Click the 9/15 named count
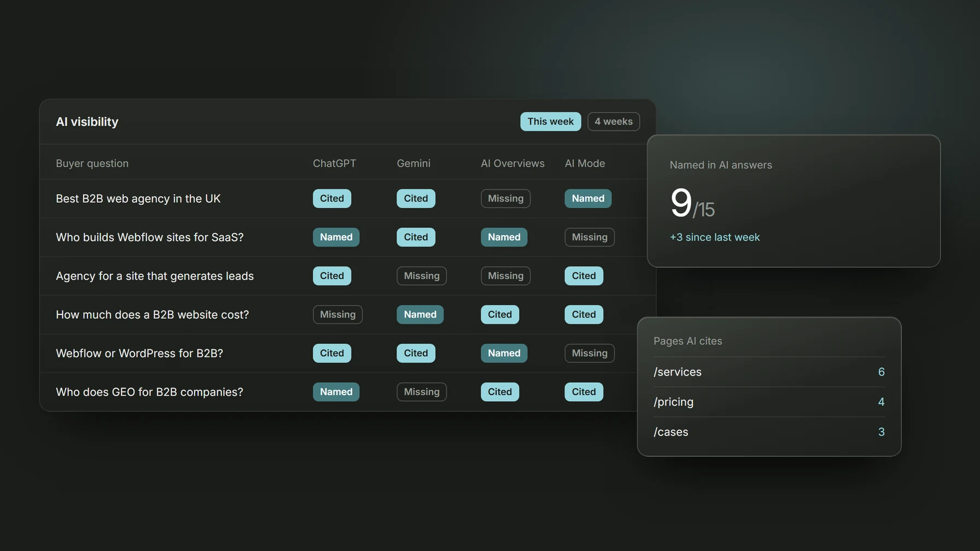This screenshot has height=551, width=980. tap(692, 203)
